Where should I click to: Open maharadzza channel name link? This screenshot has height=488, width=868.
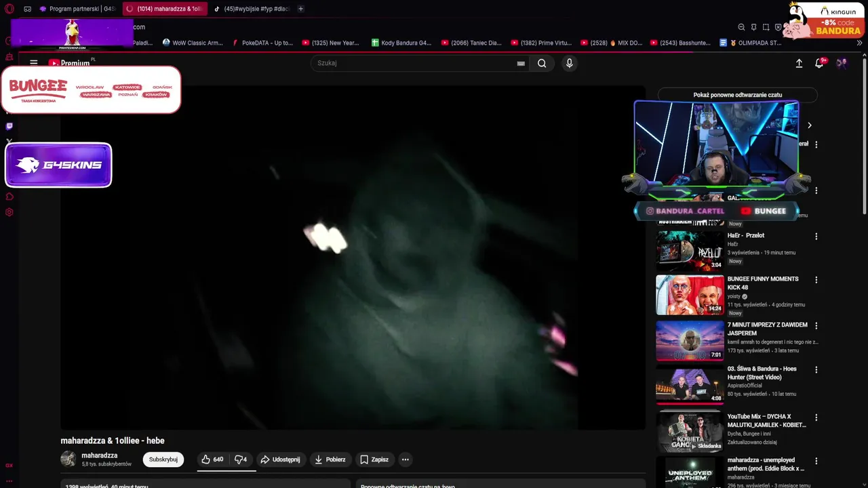(x=100, y=455)
